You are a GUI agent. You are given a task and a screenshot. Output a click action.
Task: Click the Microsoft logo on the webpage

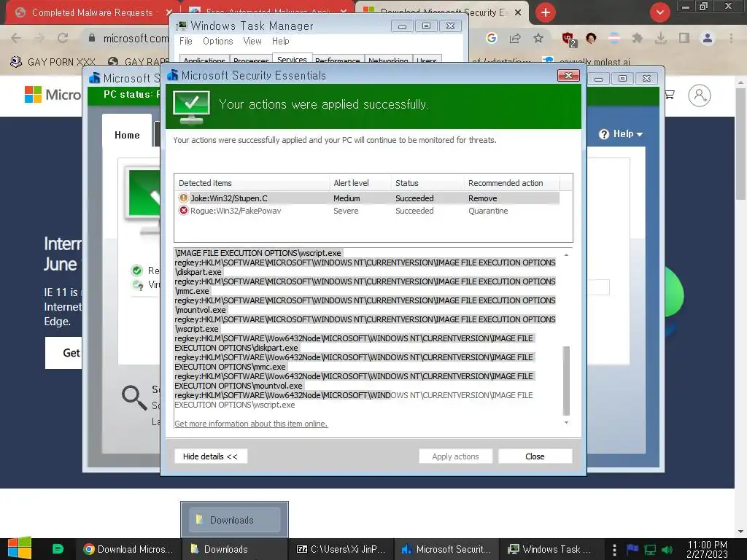[53, 95]
